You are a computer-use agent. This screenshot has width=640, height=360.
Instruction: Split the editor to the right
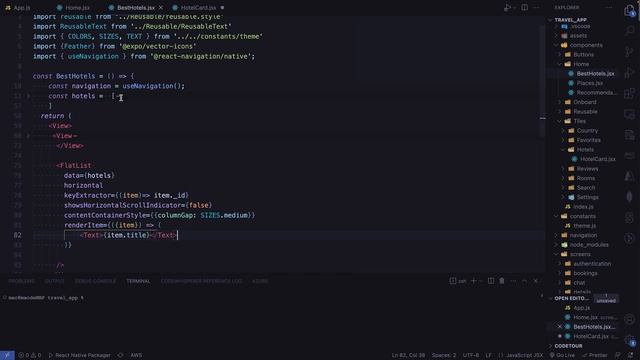(524, 7)
